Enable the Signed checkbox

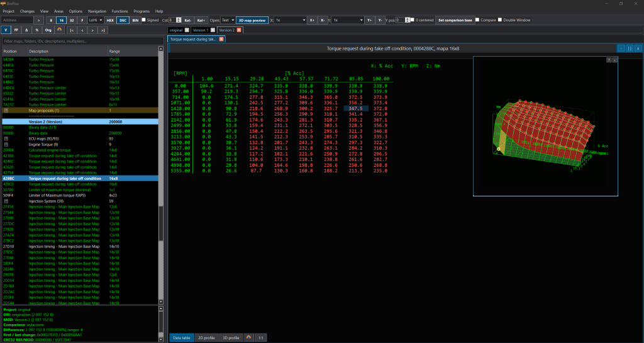[144, 20]
